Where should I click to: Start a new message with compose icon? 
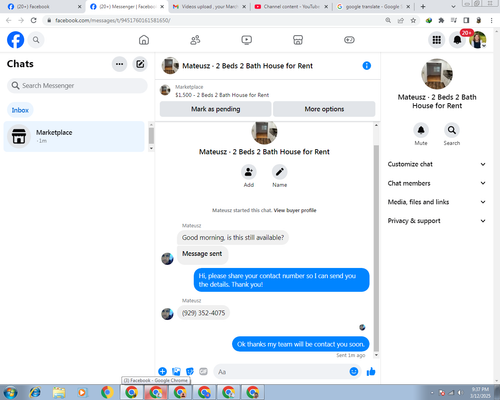click(x=140, y=64)
